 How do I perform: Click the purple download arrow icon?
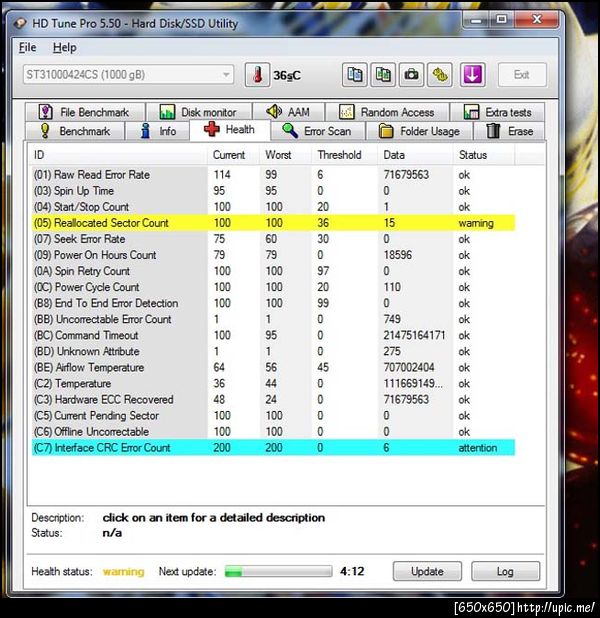tap(472, 75)
